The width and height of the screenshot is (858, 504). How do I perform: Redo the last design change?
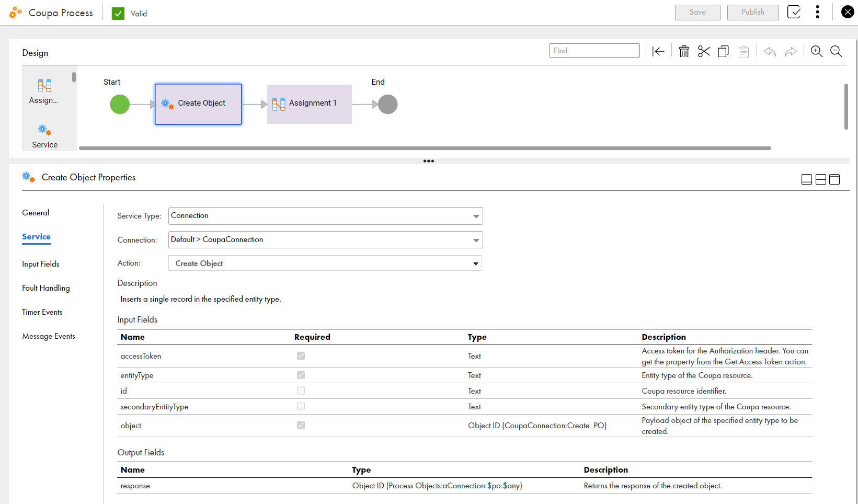coord(791,51)
